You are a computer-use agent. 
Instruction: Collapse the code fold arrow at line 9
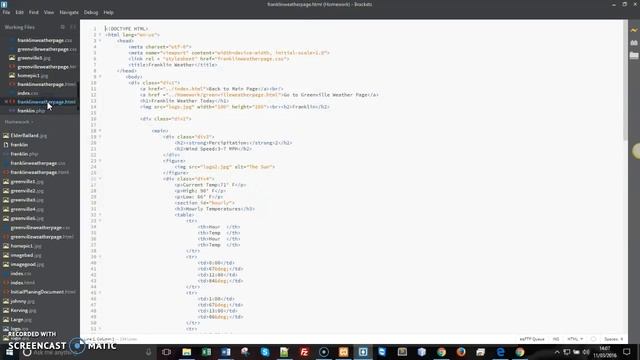[100, 77]
